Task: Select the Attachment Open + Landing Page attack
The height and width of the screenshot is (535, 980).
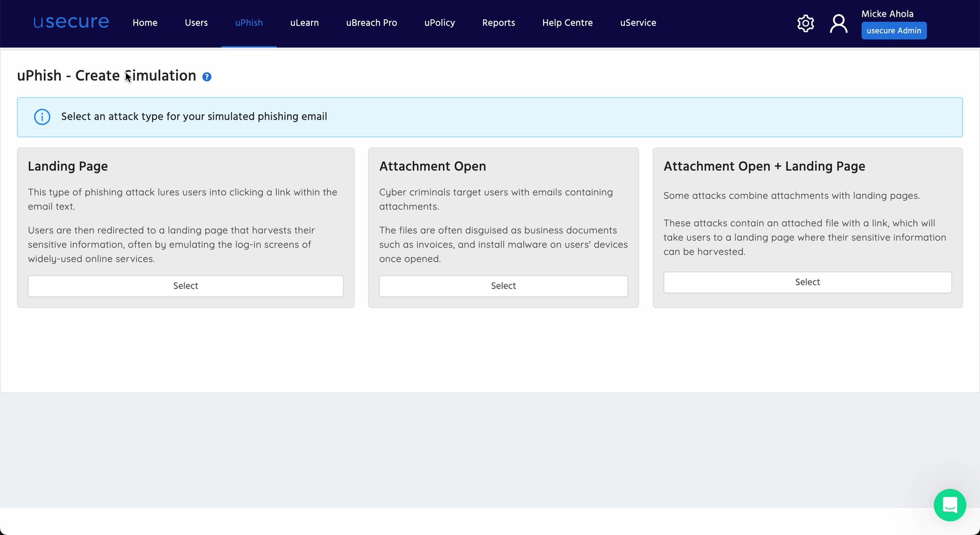Action: [807, 283]
